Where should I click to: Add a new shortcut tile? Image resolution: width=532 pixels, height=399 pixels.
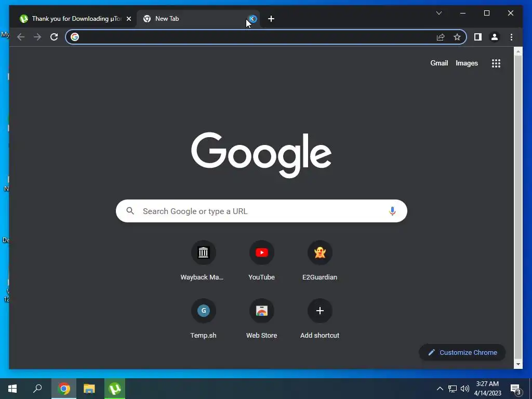pyautogui.click(x=320, y=318)
